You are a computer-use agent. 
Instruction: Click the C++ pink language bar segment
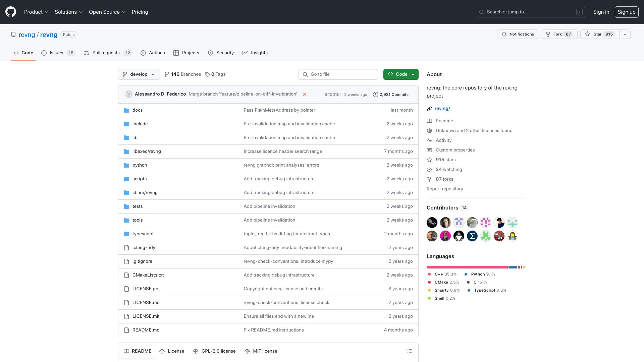click(x=467, y=267)
